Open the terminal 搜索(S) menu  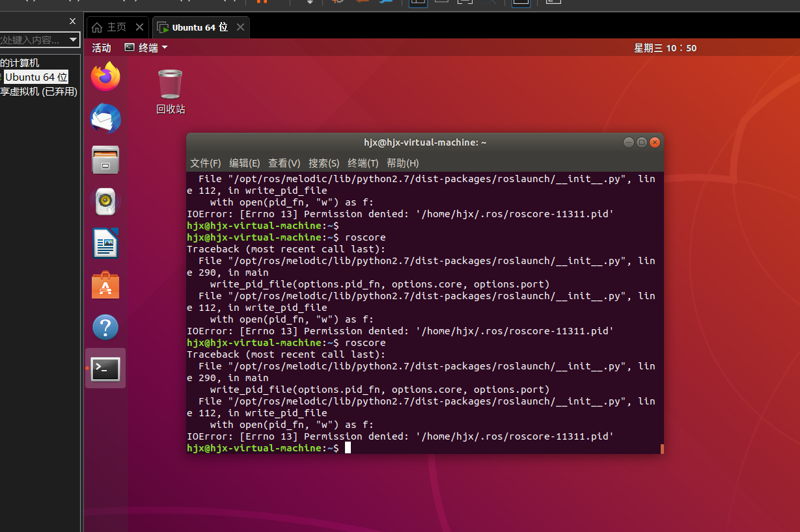pyautogui.click(x=324, y=163)
